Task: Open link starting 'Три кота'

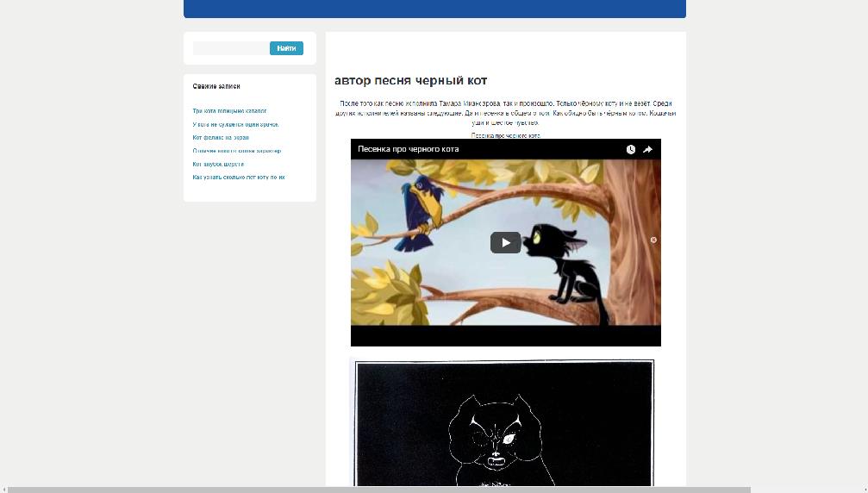Action: pos(230,111)
